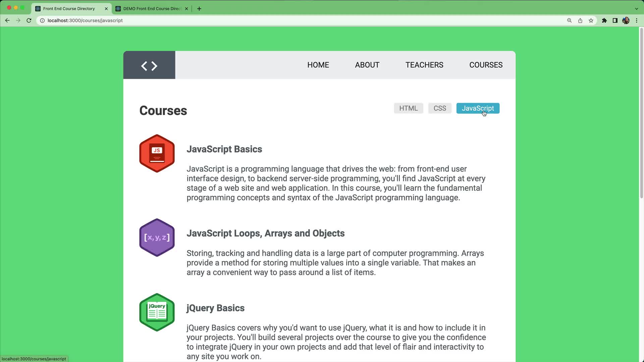Open the Chrome three-dot menu
Image resolution: width=644 pixels, height=362 pixels.
click(637, 20)
